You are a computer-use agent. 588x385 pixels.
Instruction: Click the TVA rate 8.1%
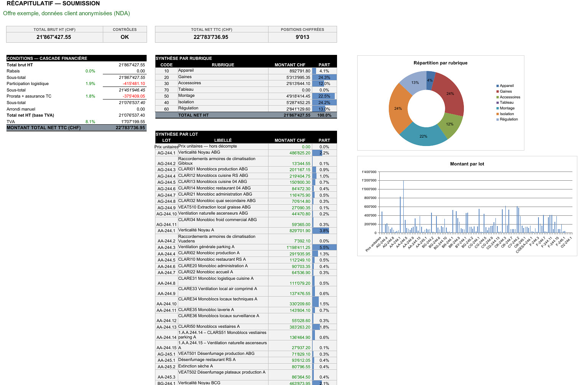pos(90,122)
